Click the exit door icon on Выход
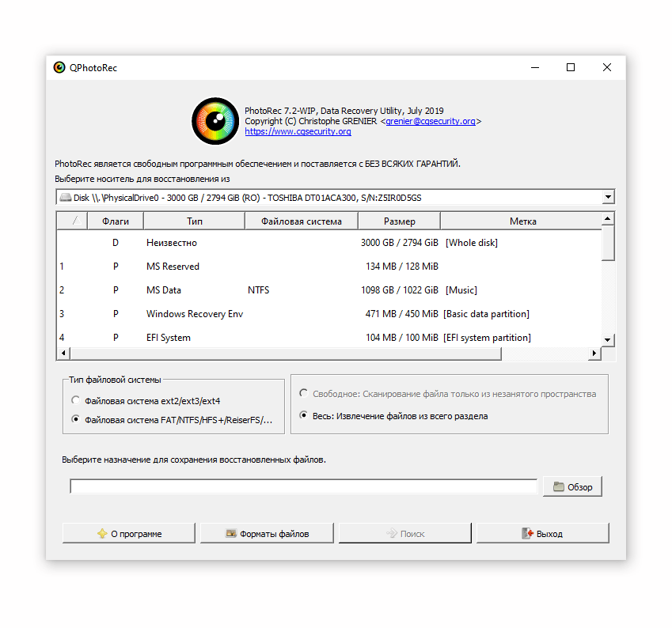Image resolution: width=672 pixels, height=628 pixels. tap(527, 534)
